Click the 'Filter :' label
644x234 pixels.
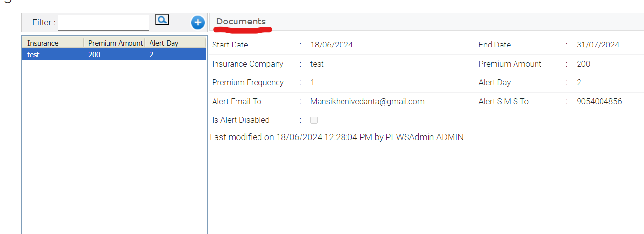44,23
